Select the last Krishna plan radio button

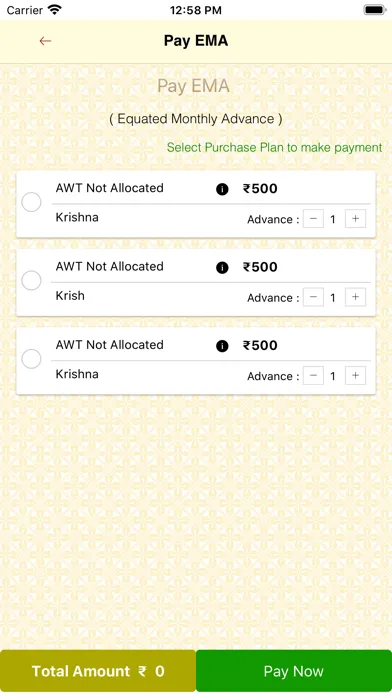[x=32, y=359]
